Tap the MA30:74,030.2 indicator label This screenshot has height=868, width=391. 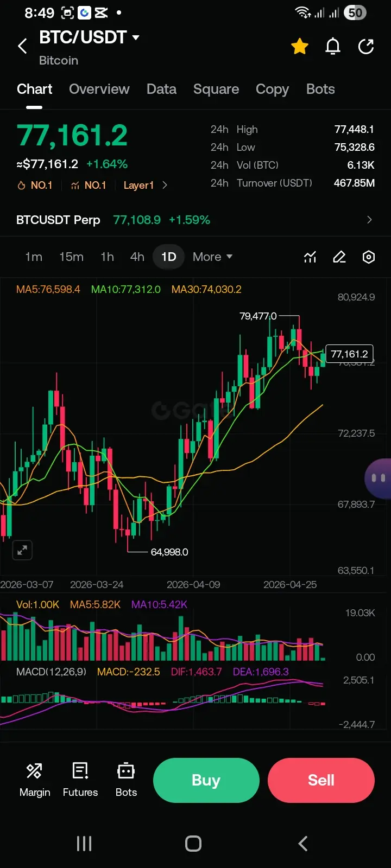coord(206,289)
